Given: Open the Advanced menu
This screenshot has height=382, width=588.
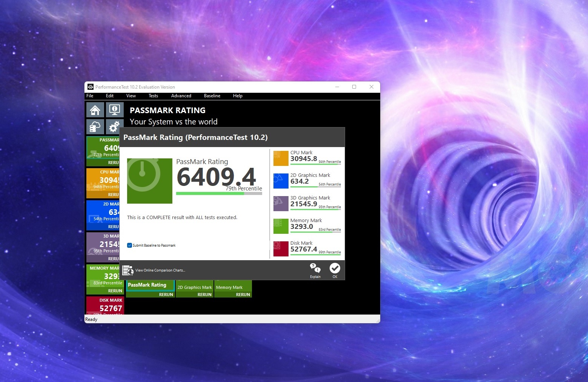Looking at the screenshot, I should (x=181, y=96).
